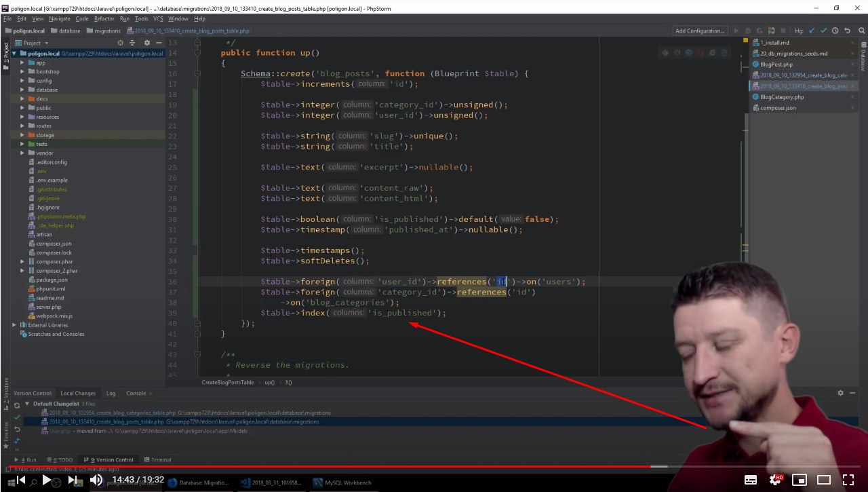Select artisan file in project tree
This screenshot has height=492, width=868.
[x=44, y=234]
